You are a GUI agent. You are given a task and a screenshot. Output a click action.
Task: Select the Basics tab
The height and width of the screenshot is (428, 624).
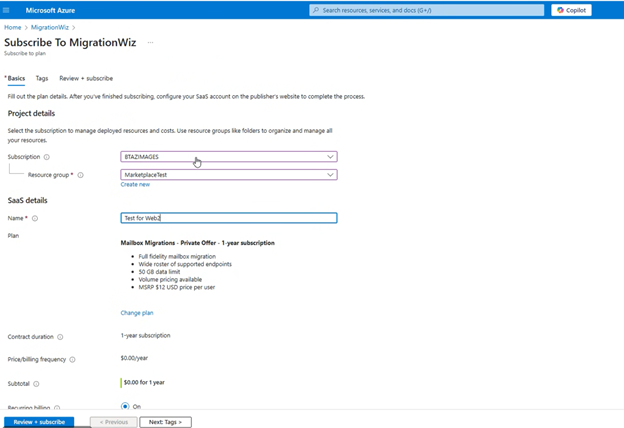[x=15, y=78]
